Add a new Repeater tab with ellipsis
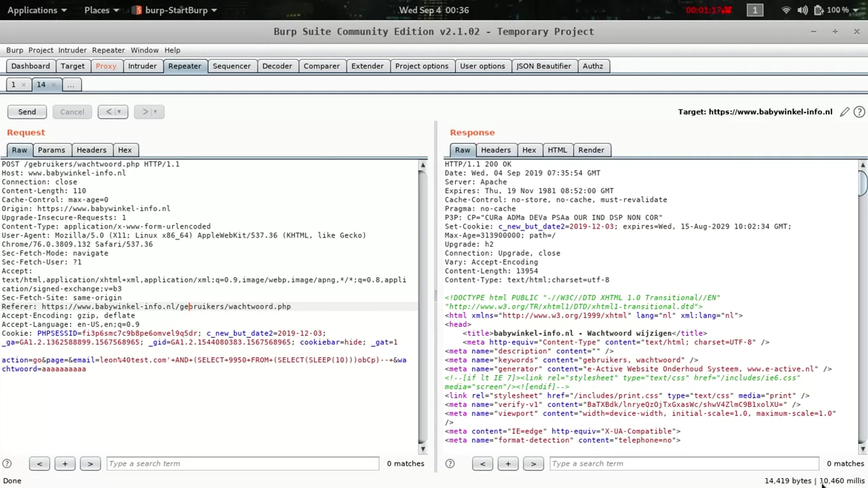 click(x=71, y=85)
